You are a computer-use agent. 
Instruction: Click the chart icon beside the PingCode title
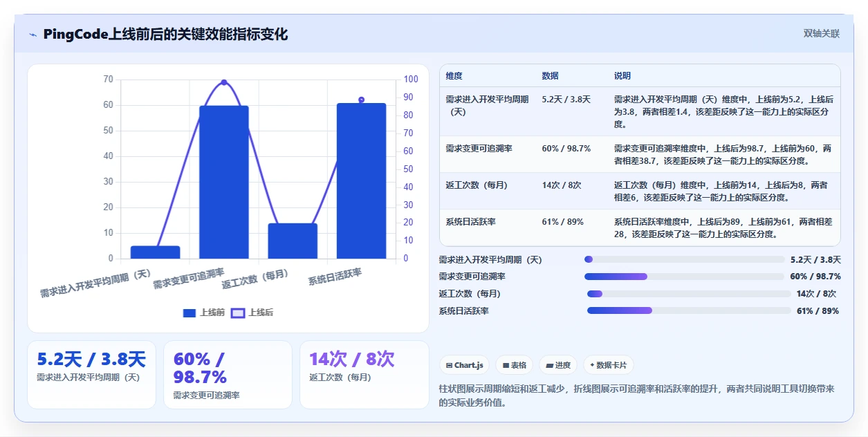[x=33, y=35]
